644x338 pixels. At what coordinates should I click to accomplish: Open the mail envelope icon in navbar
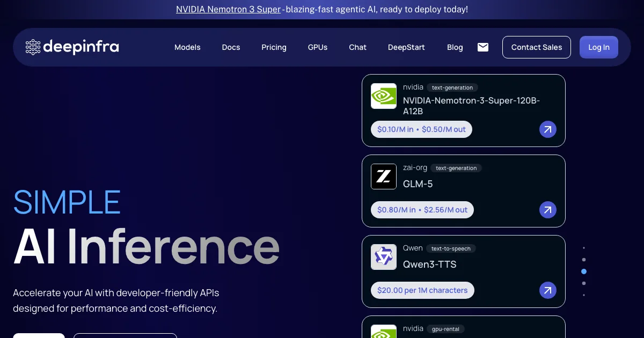483,47
